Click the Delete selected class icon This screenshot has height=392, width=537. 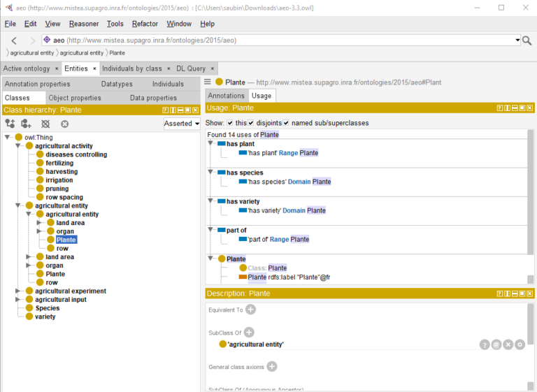(45, 124)
